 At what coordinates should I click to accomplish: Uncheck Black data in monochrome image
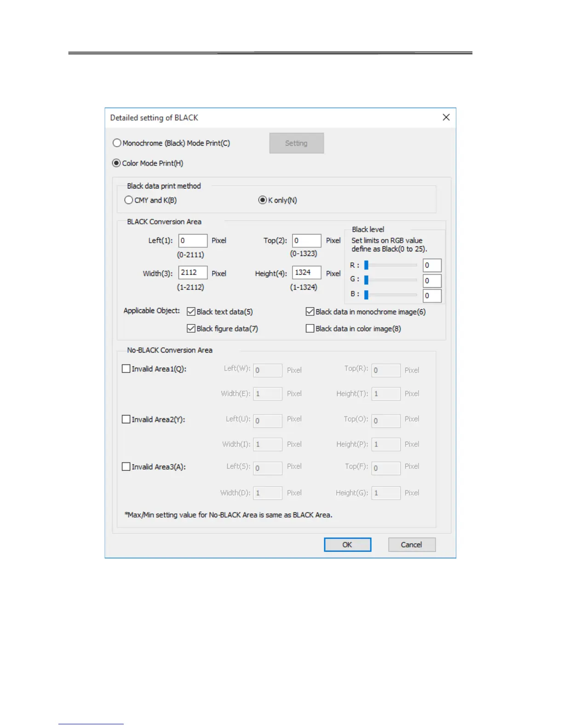310,312
